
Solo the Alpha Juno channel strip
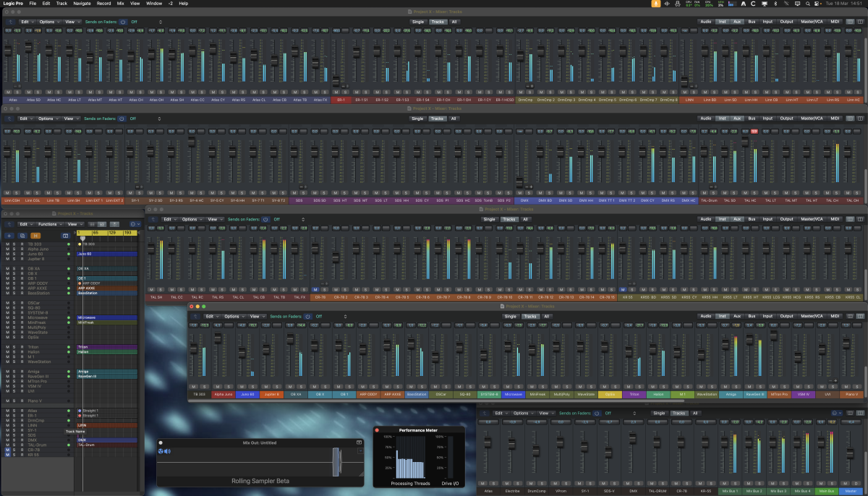[229, 387]
